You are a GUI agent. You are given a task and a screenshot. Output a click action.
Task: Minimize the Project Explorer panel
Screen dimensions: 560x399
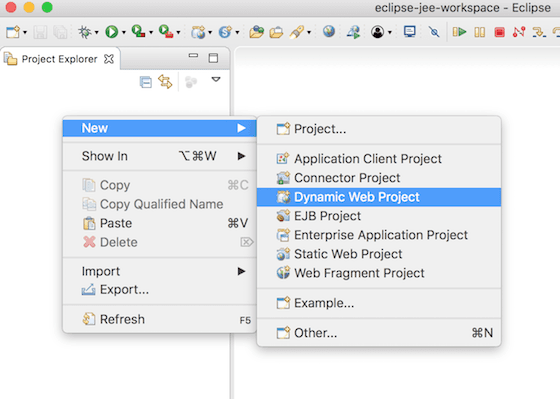point(193,56)
